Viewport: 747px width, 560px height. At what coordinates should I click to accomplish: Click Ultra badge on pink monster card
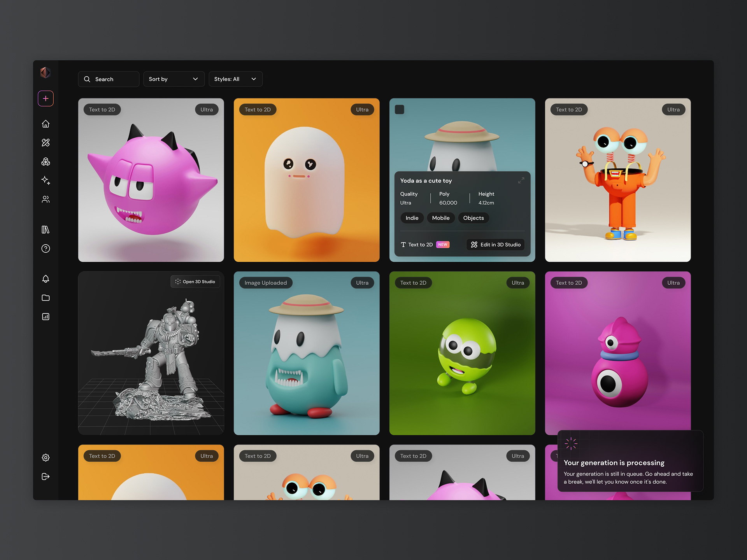207,110
